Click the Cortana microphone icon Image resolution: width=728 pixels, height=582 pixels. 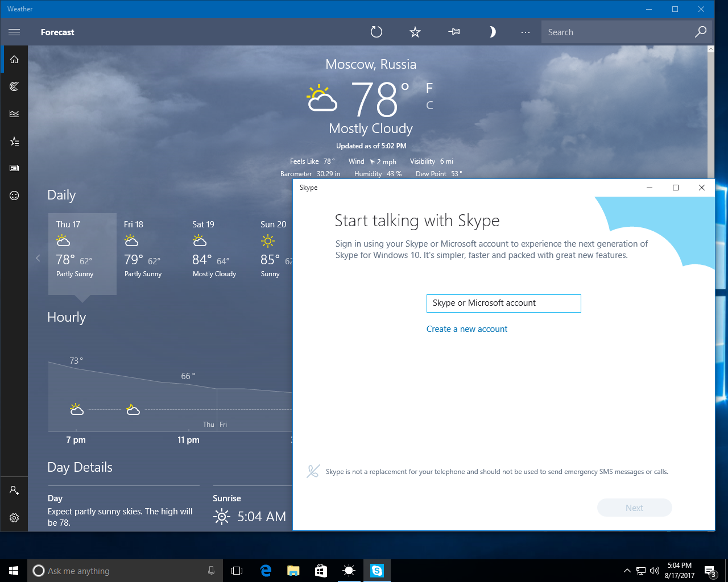tap(211, 571)
